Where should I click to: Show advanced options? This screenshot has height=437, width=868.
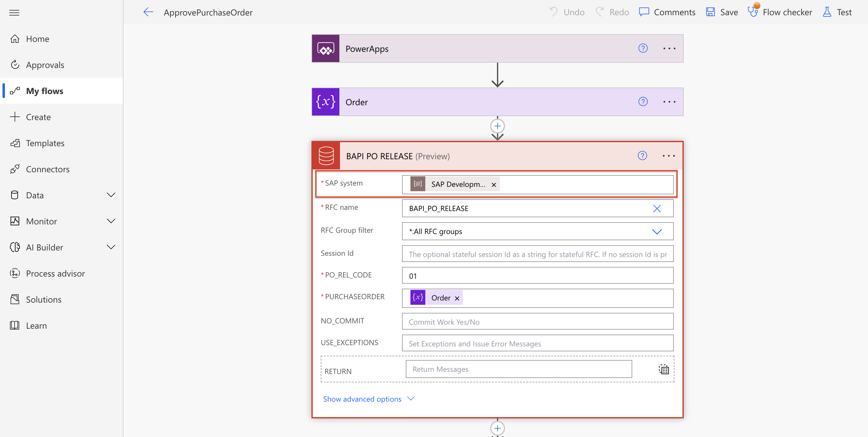[368, 399]
